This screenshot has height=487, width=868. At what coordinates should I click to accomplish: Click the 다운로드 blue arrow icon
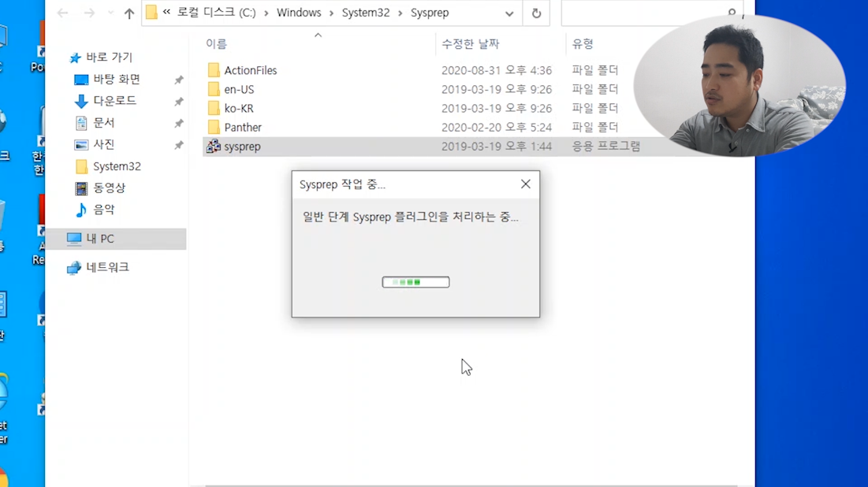tap(81, 101)
